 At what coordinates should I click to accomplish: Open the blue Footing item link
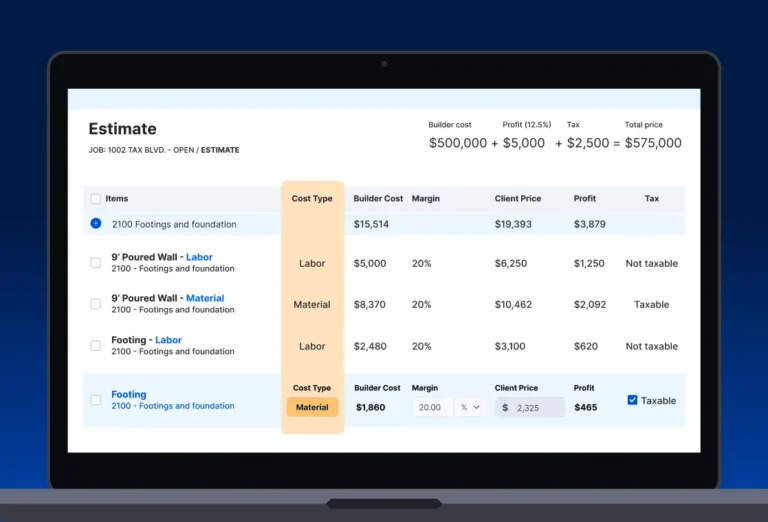pos(128,394)
